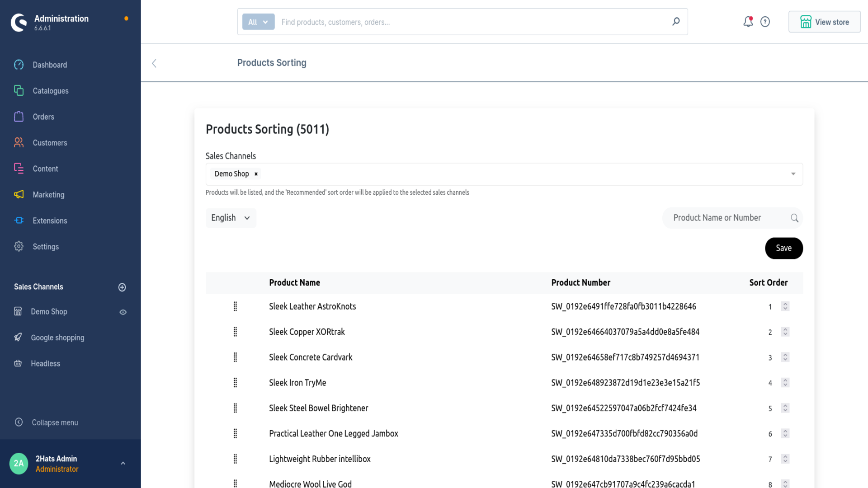Click the Customers sidebar icon
The width and height of the screenshot is (868, 488).
[19, 142]
